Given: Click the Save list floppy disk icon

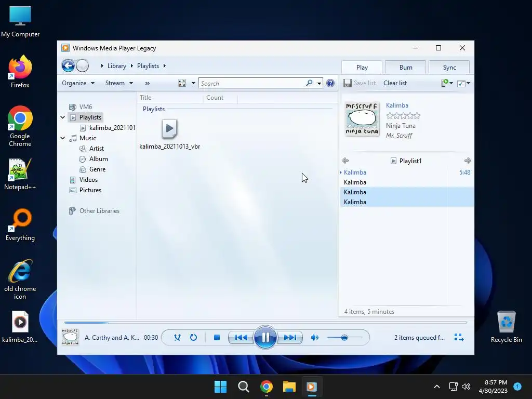Looking at the screenshot, I should point(347,83).
